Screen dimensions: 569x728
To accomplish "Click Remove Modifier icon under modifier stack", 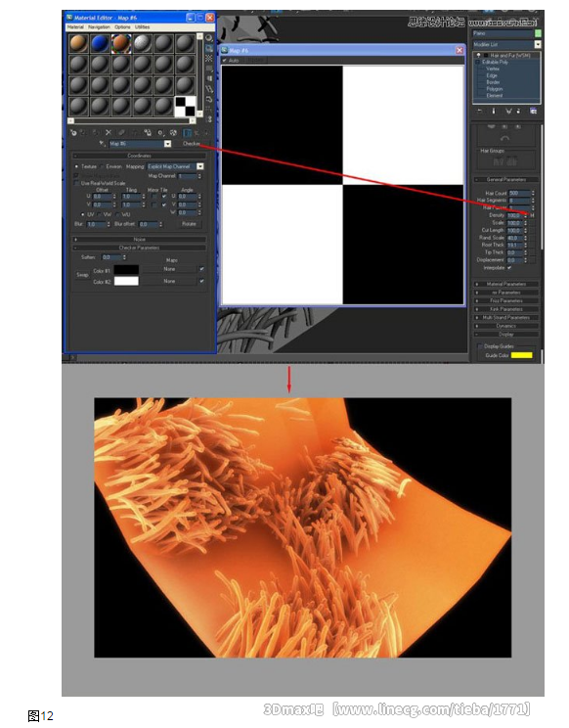I will pyautogui.click(x=518, y=111).
